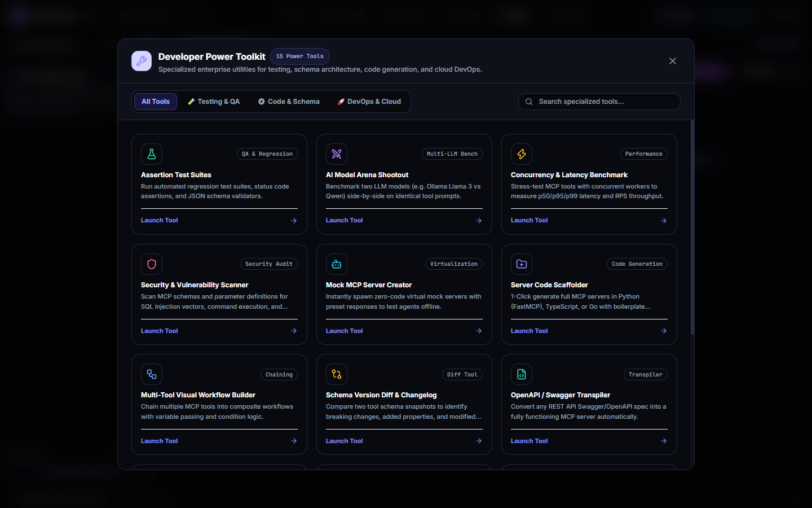
Task: Switch to the Testing & QA tab
Action: (214, 102)
